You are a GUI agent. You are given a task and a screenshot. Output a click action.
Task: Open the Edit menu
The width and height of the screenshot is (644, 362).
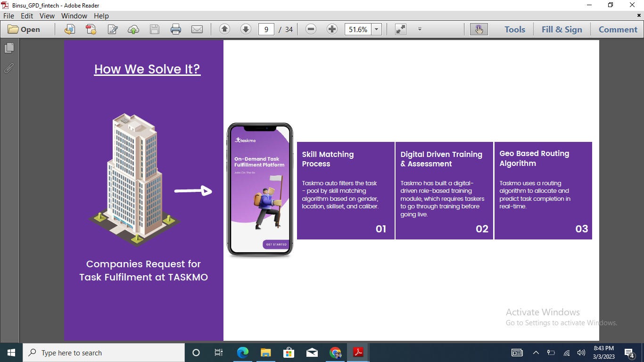click(27, 16)
